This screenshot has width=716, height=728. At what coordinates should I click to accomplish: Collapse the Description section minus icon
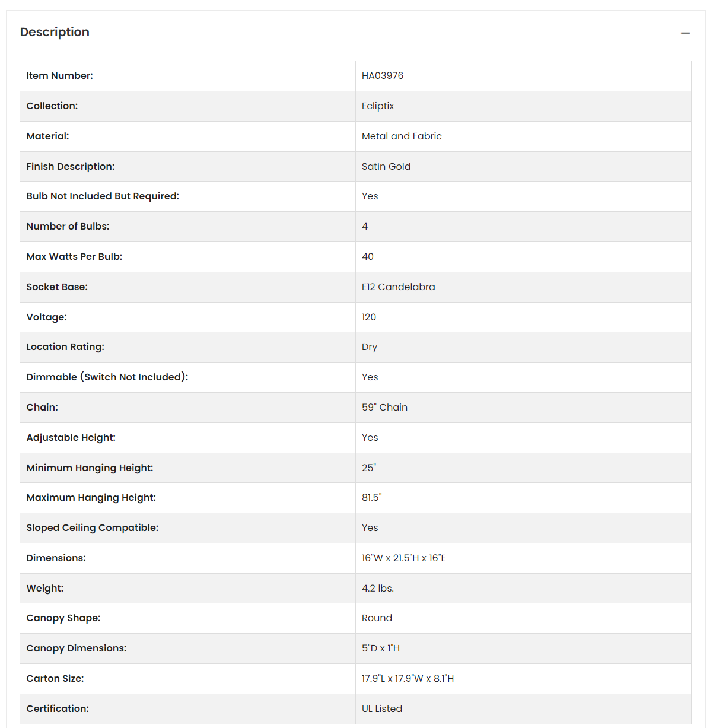pos(685,33)
